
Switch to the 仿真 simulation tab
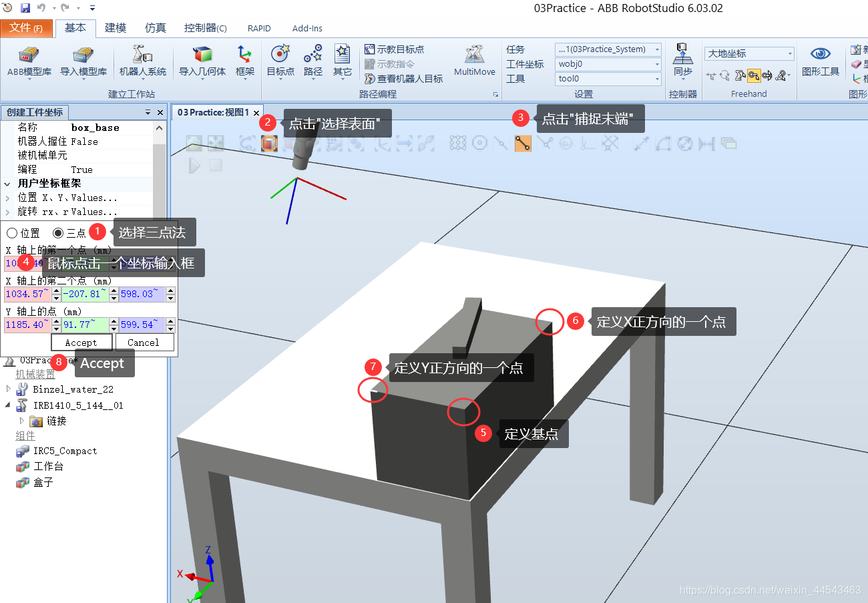click(156, 28)
